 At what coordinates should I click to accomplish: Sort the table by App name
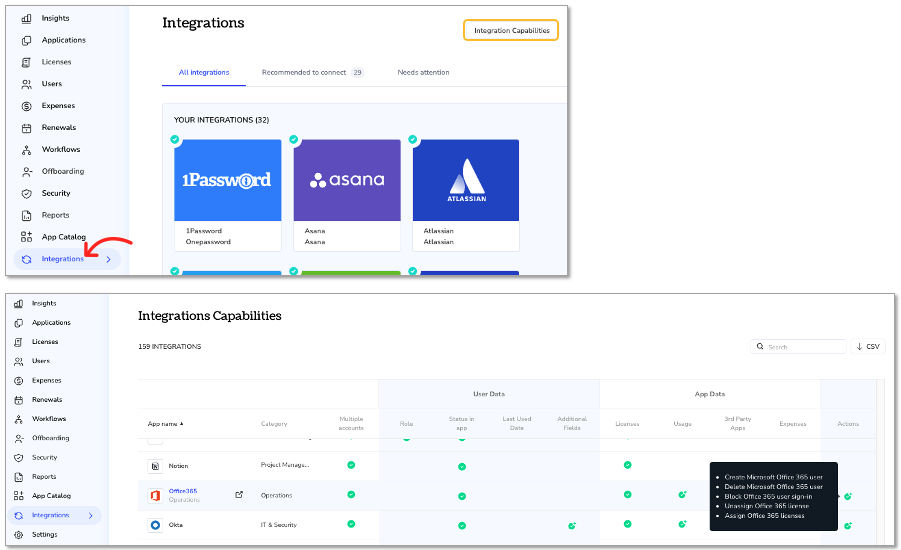point(165,424)
